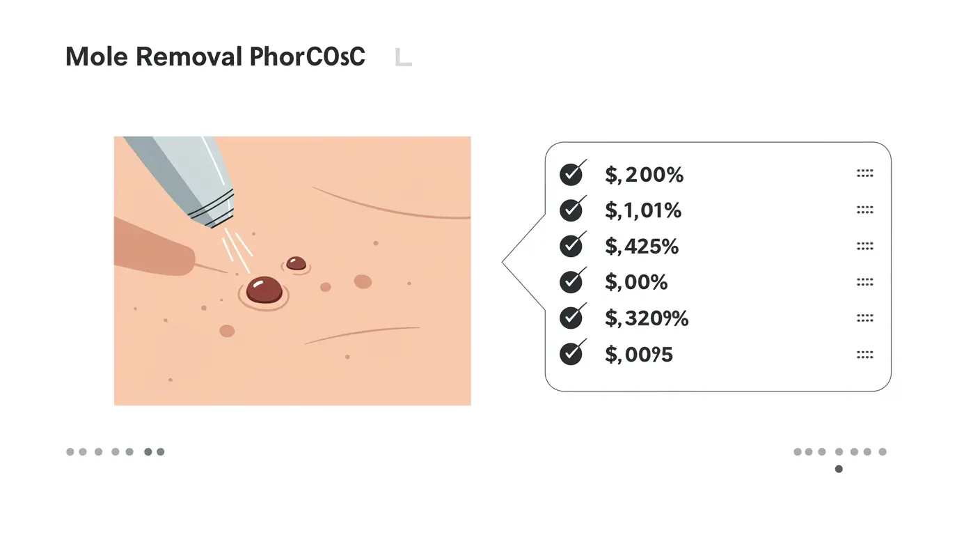Image resolution: width=980 pixels, height=535 pixels.
Task: Toggle the checkmark beside $,200%
Action: pos(571,173)
